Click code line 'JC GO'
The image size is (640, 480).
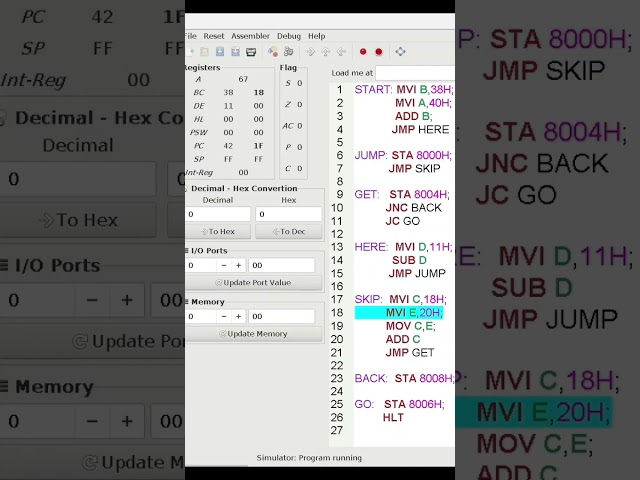tap(402, 221)
